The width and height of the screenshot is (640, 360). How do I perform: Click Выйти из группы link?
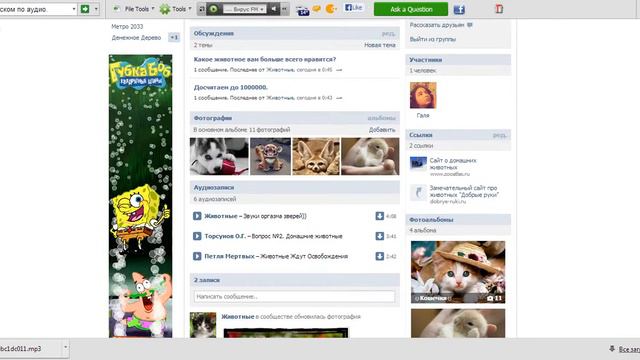pyautogui.click(x=433, y=40)
